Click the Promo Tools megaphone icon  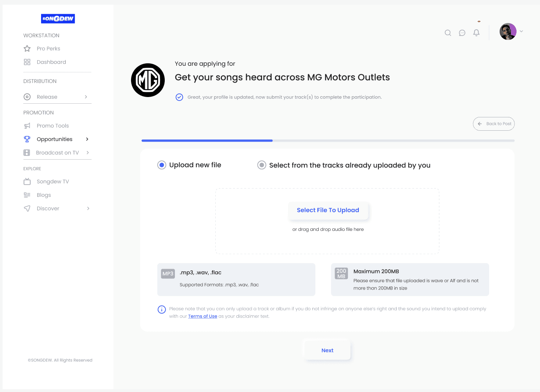(27, 126)
